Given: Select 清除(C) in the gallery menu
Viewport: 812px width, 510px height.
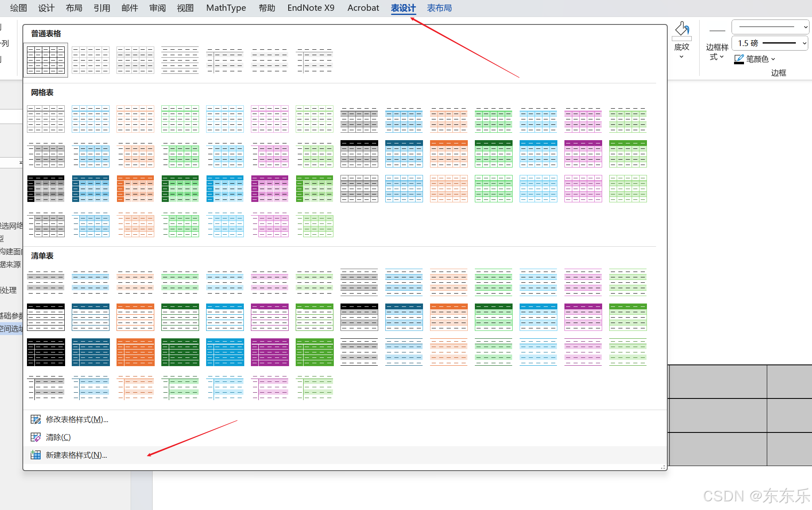Looking at the screenshot, I should coord(58,437).
